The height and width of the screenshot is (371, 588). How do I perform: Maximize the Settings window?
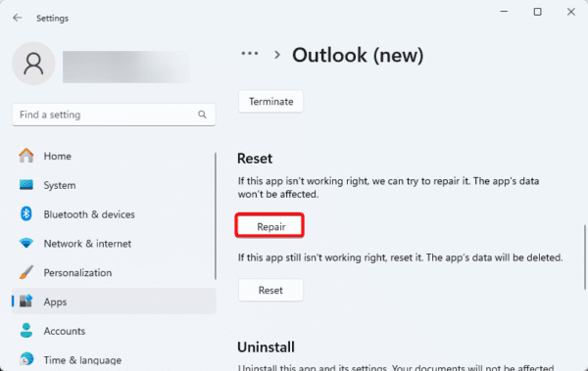tap(537, 12)
